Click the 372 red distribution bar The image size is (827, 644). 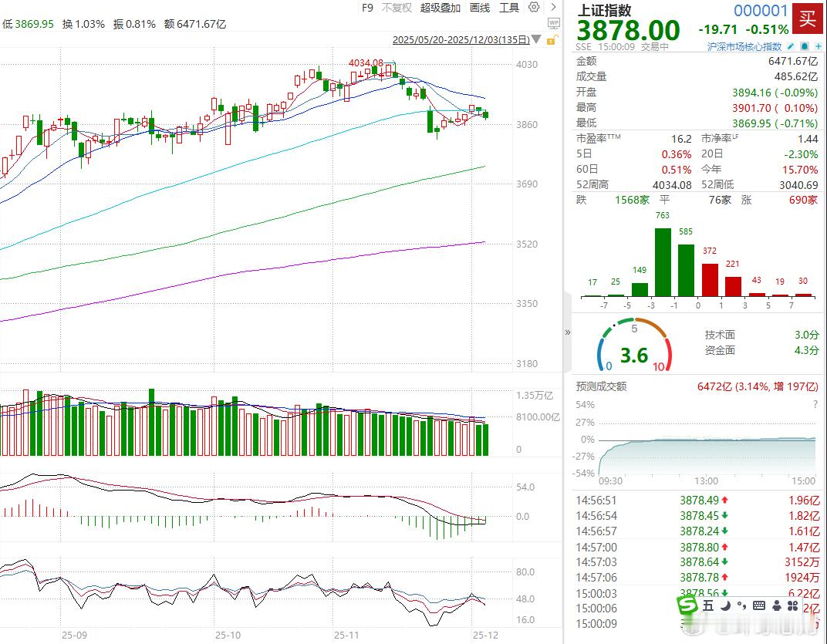pyautogui.click(x=710, y=279)
